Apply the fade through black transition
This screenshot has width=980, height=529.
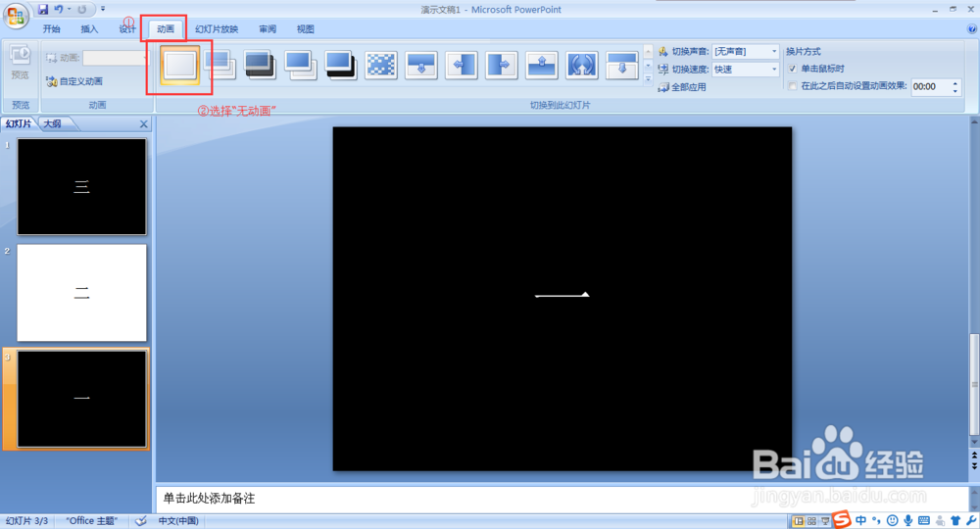(260, 65)
